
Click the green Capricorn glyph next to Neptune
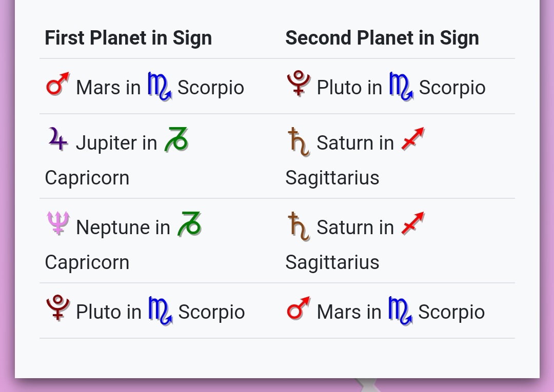coord(189,224)
